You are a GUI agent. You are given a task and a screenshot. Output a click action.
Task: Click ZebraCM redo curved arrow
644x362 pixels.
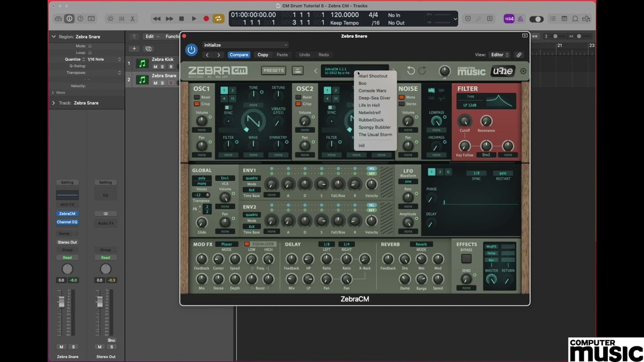pos(422,71)
